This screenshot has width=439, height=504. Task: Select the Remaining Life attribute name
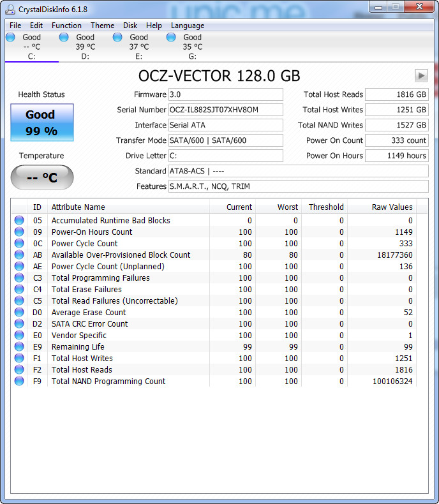[78, 347]
